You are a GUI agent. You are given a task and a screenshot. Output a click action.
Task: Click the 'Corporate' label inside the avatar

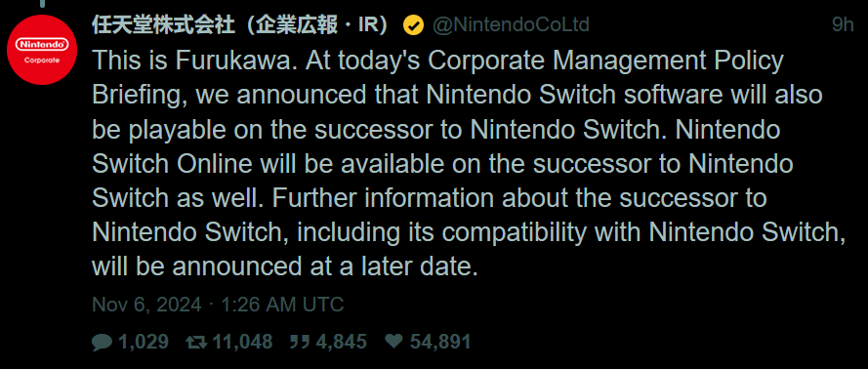point(42,61)
